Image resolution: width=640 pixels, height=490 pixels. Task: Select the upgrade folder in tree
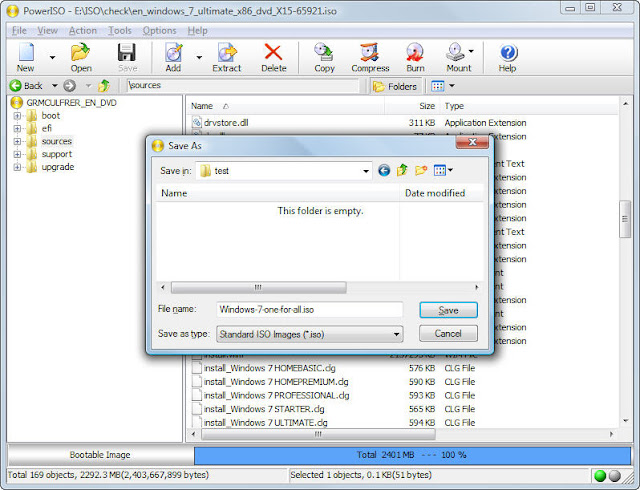58,167
